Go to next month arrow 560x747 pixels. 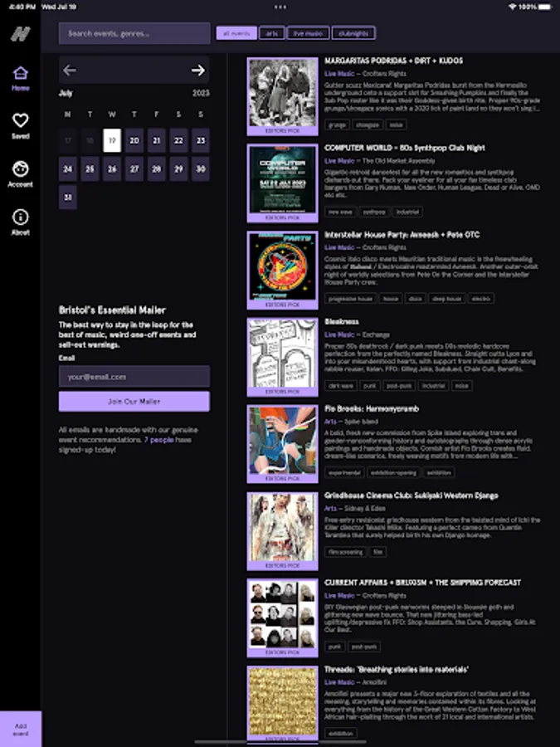(x=198, y=71)
